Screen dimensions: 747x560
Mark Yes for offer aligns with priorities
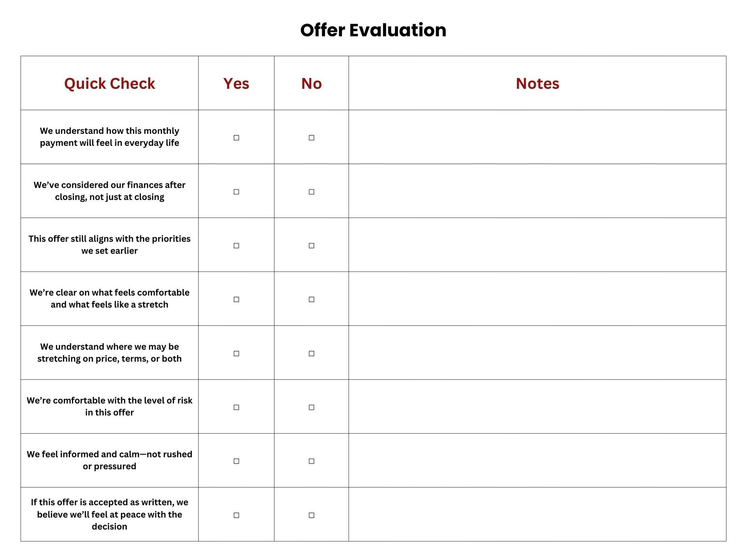tap(236, 245)
